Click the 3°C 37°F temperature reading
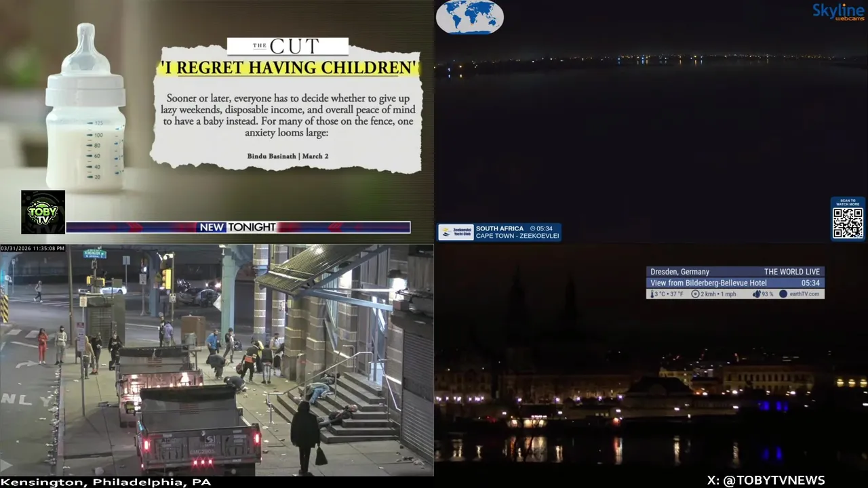868x488 pixels. click(667, 294)
